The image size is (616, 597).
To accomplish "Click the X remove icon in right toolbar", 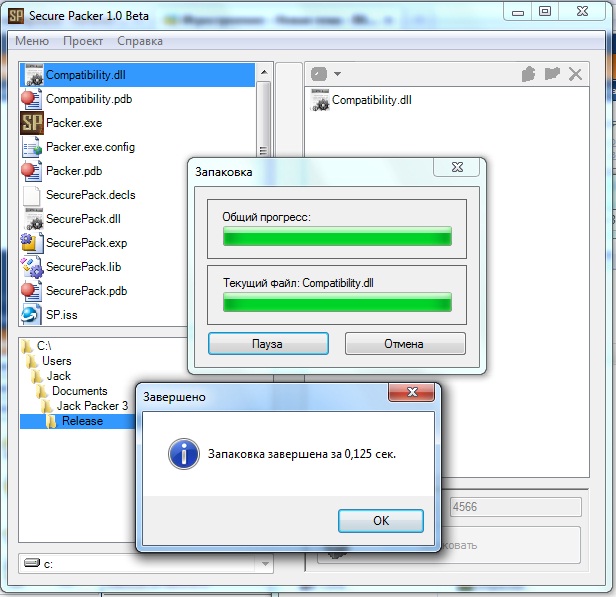I will tap(575, 74).
